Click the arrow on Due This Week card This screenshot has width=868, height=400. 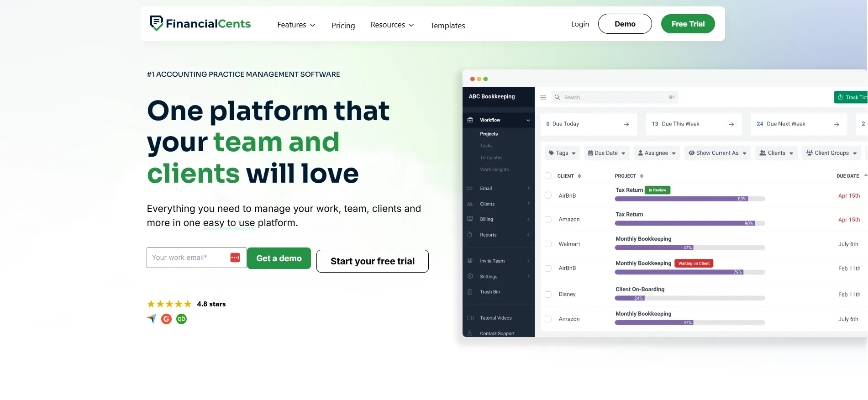coord(731,124)
